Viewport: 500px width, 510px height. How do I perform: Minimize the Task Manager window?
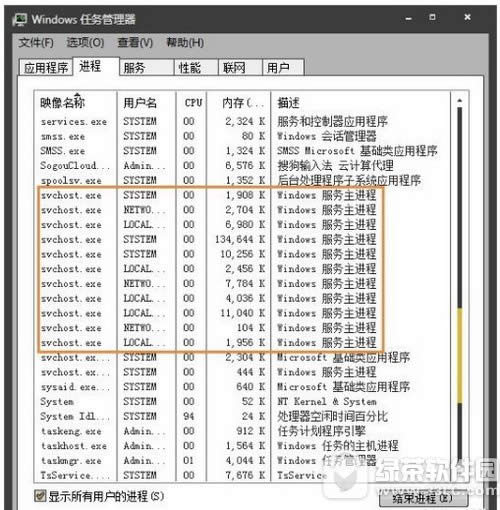point(409,19)
